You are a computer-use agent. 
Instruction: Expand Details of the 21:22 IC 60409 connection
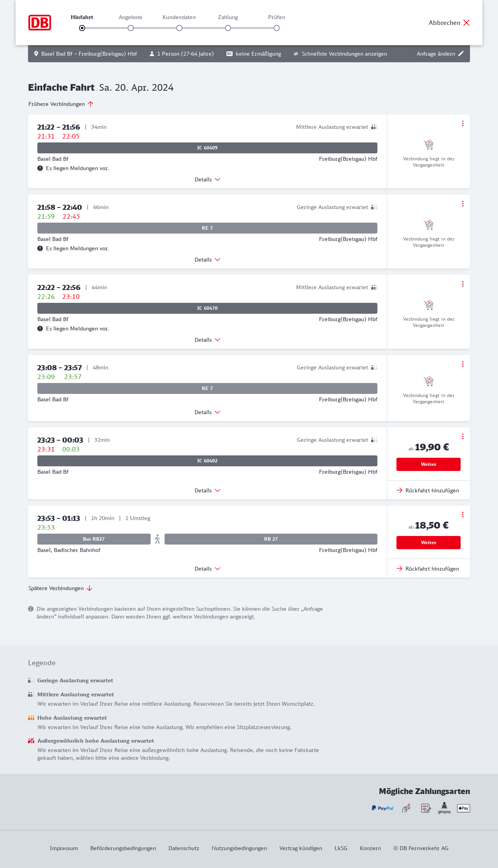pyautogui.click(x=207, y=179)
